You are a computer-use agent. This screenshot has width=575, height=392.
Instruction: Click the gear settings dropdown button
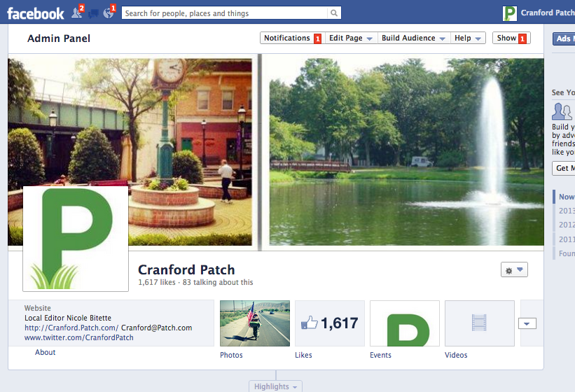pos(514,269)
